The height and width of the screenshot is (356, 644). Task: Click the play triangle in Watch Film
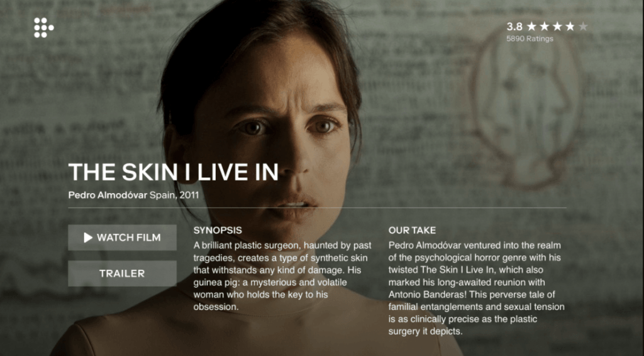click(x=88, y=237)
